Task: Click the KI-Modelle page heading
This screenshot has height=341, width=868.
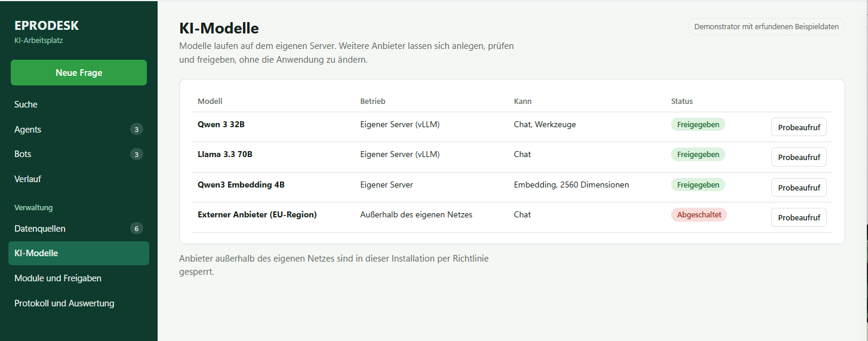Action: click(219, 28)
